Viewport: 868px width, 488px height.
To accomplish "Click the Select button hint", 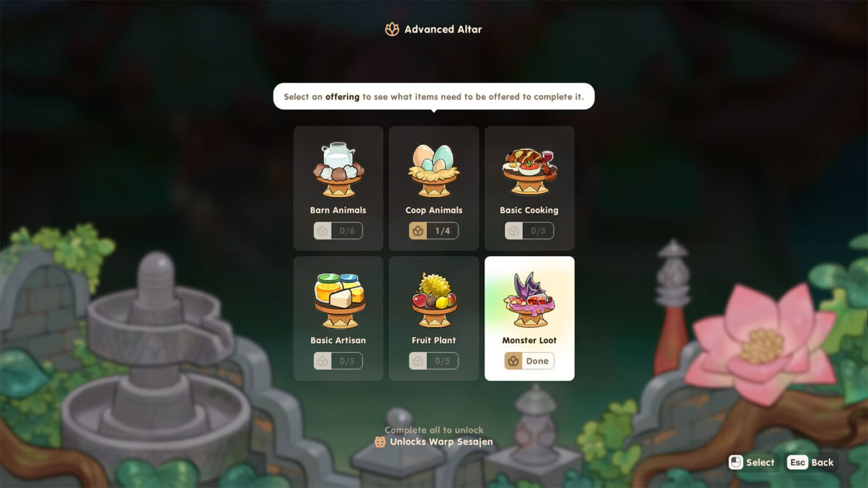I will click(x=753, y=462).
